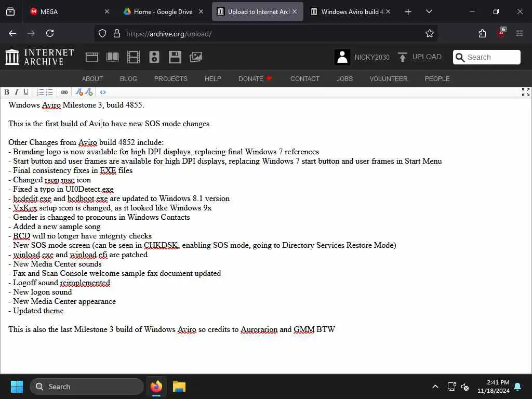Click the text "Added a new sample song"
This screenshot has height=399, width=532.
[57, 227]
